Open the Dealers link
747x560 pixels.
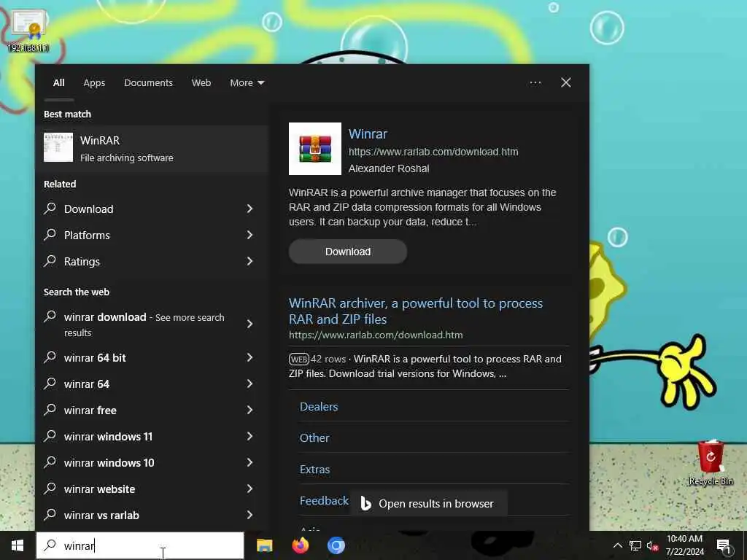click(319, 407)
